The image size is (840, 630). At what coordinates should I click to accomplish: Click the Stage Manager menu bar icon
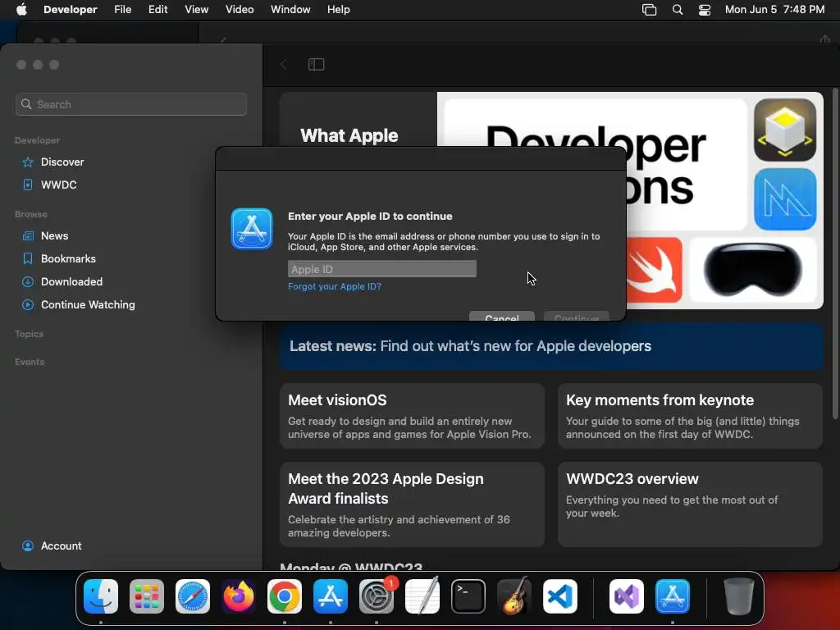(x=650, y=10)
